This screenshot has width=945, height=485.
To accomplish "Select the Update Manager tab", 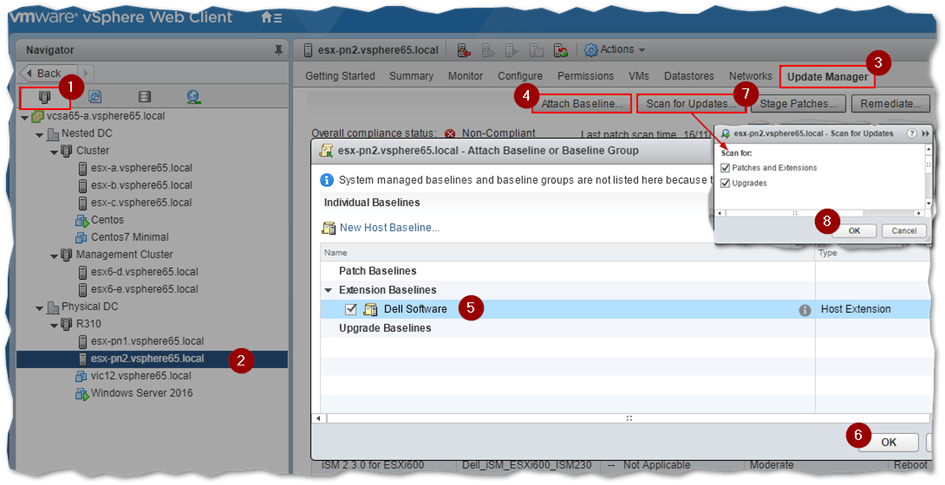I will tap(827, 77).
